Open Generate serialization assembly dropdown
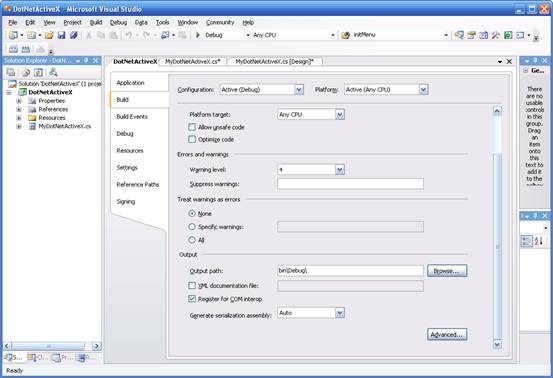Viewport: 553px width, 378px height. click(340, 313)
